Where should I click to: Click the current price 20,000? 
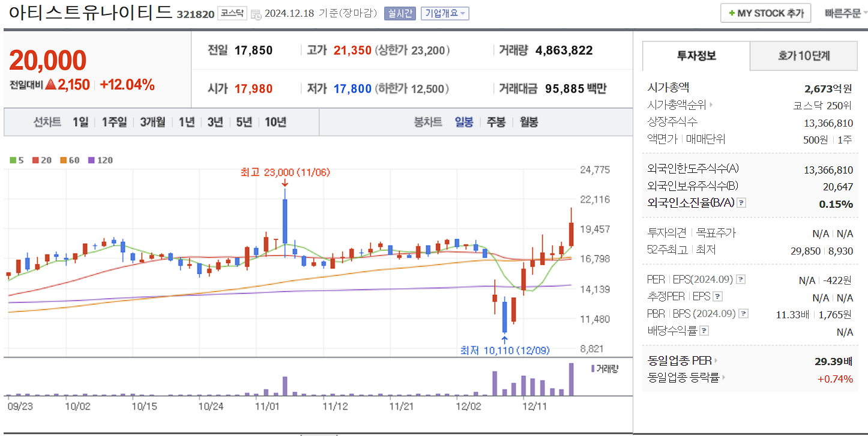pyautogui.click(x=47, y=61)
